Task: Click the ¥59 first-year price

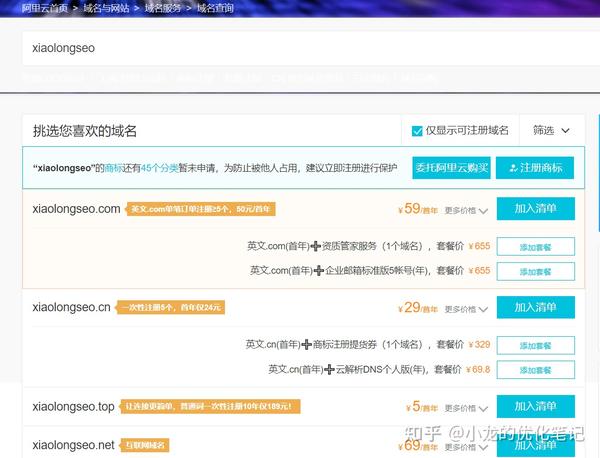Action: (x=418, y=209)
